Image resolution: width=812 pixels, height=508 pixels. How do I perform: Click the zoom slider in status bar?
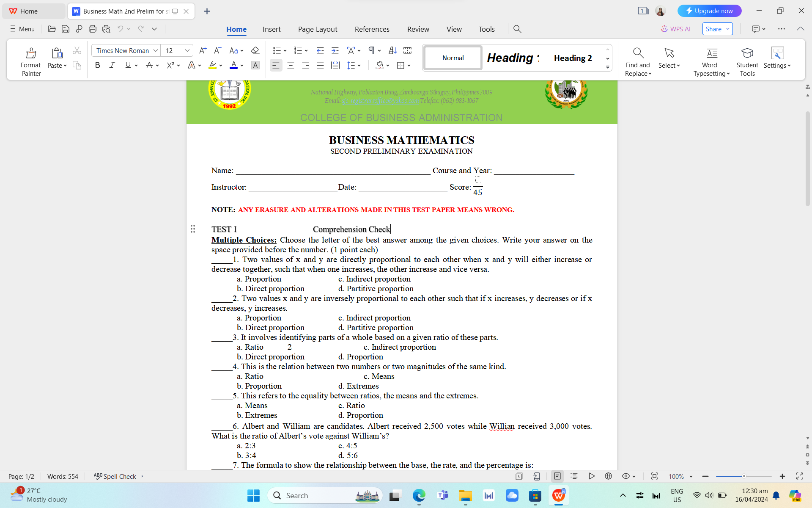pyautogui.click(x=743, y=476)
